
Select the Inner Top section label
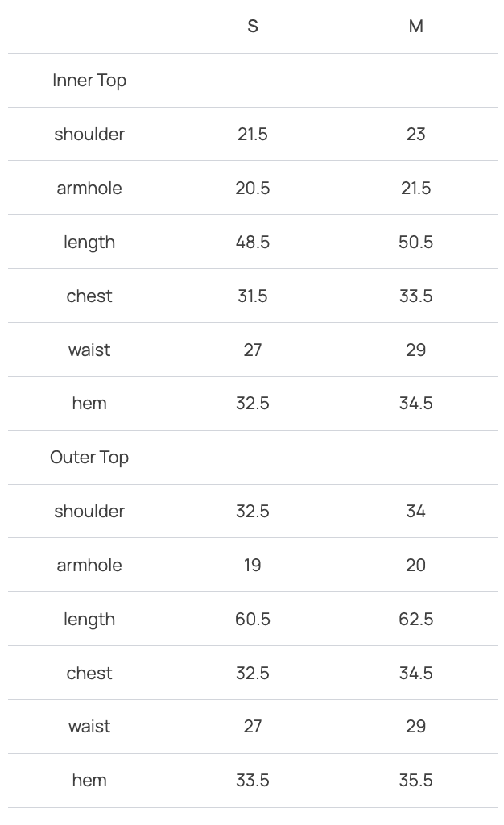89,81
